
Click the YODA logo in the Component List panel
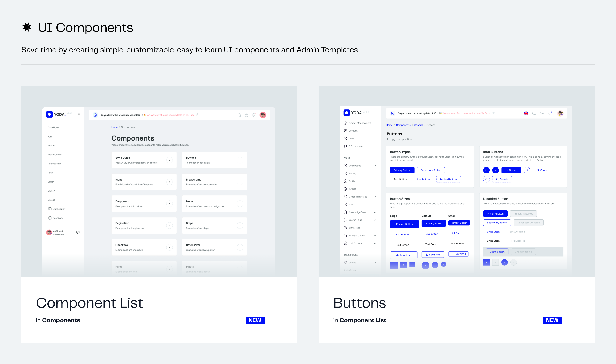click(x=56, y=114)
